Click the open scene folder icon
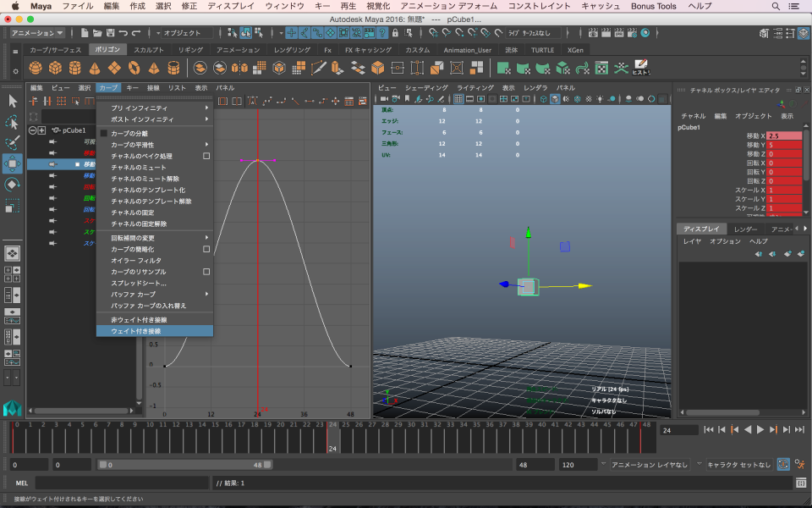 (96, 33)
